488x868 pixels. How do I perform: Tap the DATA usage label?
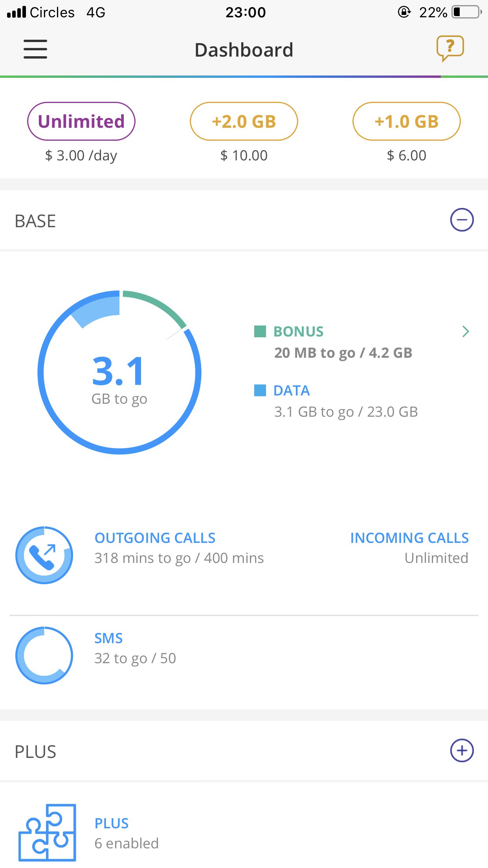292,391
